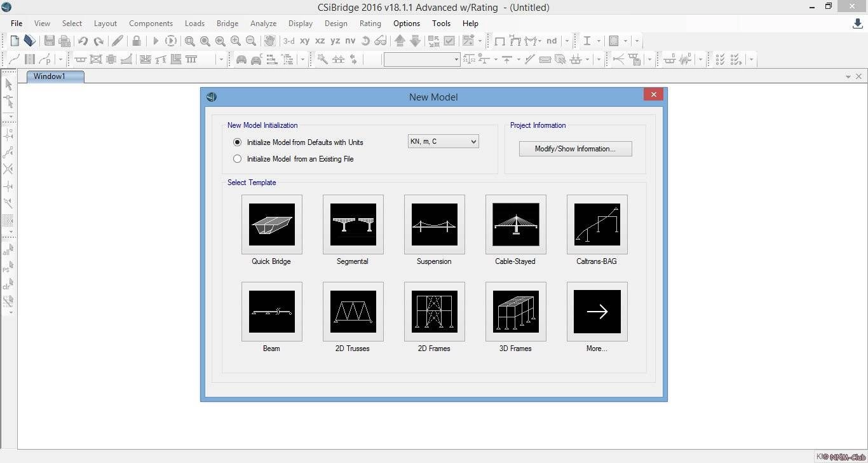Click the Zoom Out minus magnifier

[251, 41]
